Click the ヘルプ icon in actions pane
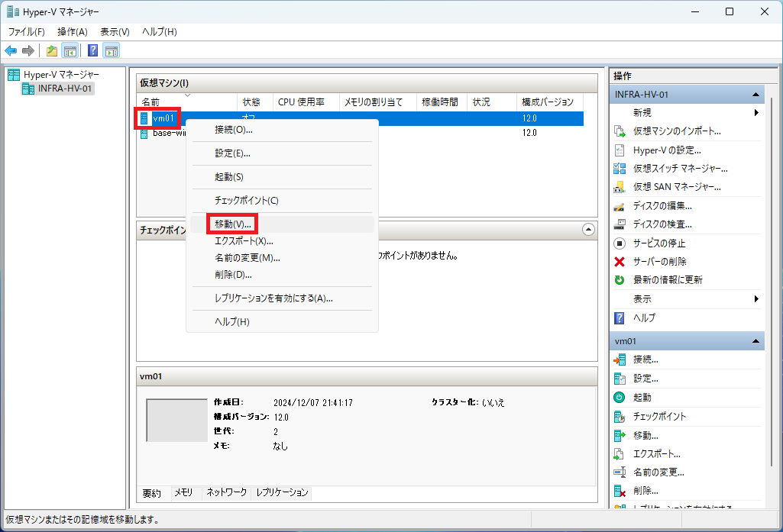 pyautogui.click(x=620, y=318)
